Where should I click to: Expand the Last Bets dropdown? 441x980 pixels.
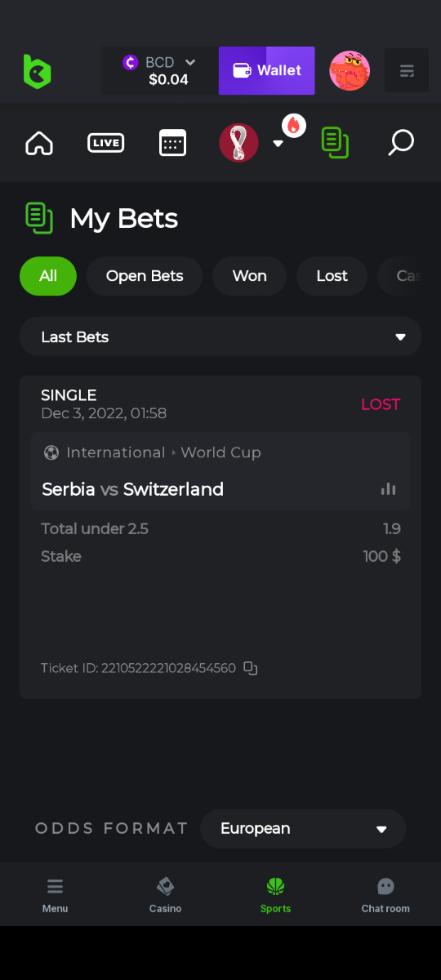(x=220, y=337)
